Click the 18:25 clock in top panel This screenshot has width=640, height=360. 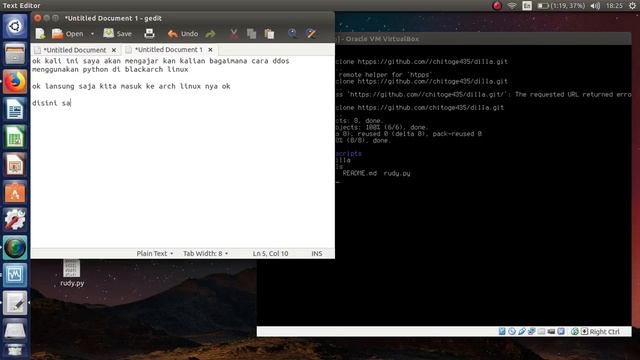pos(614,6)
